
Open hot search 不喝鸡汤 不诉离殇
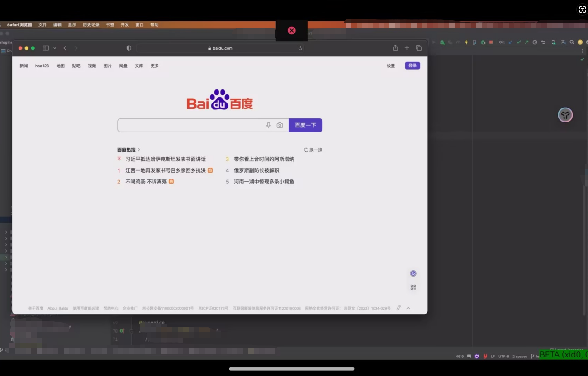pos(146,182)
